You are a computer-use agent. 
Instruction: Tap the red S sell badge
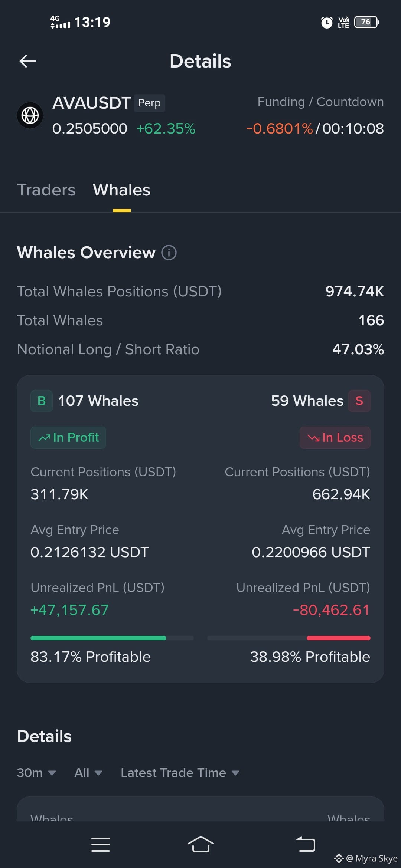pyautogui.click(x=359, y=401)
